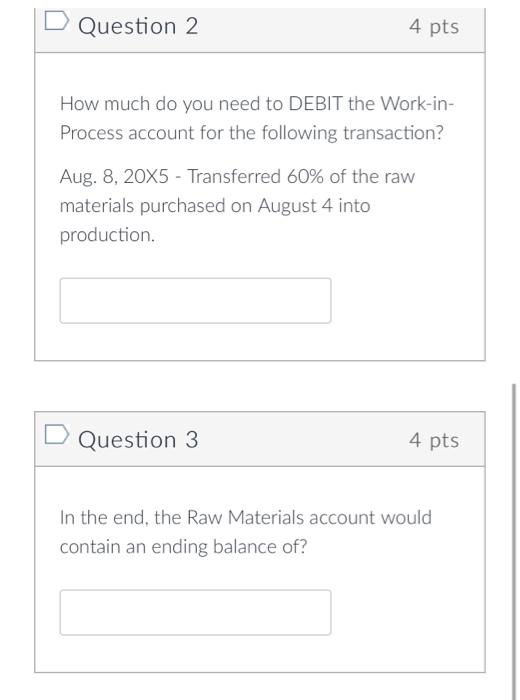Click the "Aug. 8, 20X5" transaction date text
The height and width of the screenshot is (700, 520).
tap(114, 177)
